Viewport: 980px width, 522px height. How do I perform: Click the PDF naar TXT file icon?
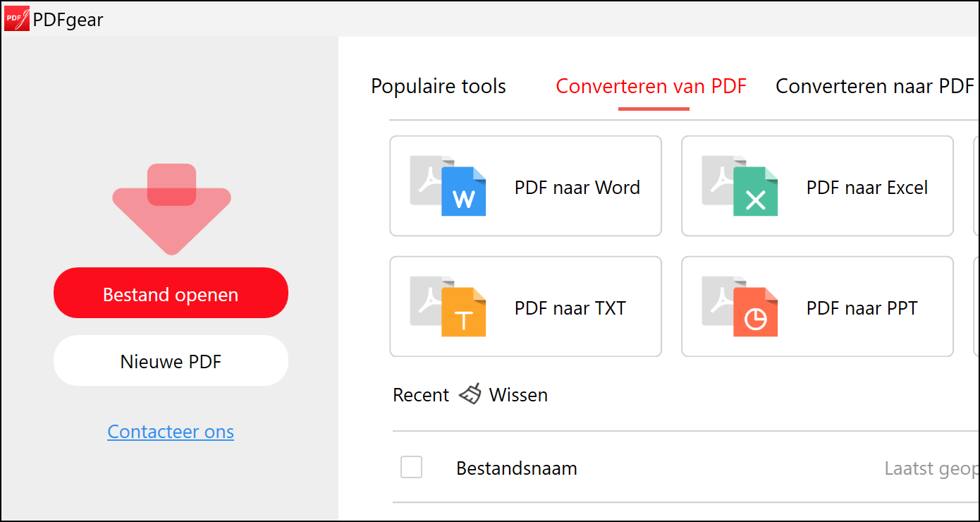(x=448, y=307)
